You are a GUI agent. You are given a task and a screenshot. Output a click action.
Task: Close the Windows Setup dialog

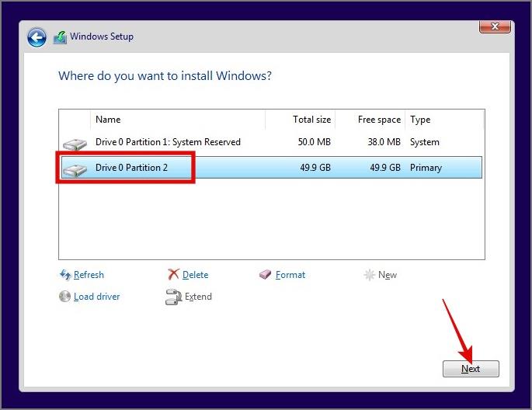coord(495,26)
